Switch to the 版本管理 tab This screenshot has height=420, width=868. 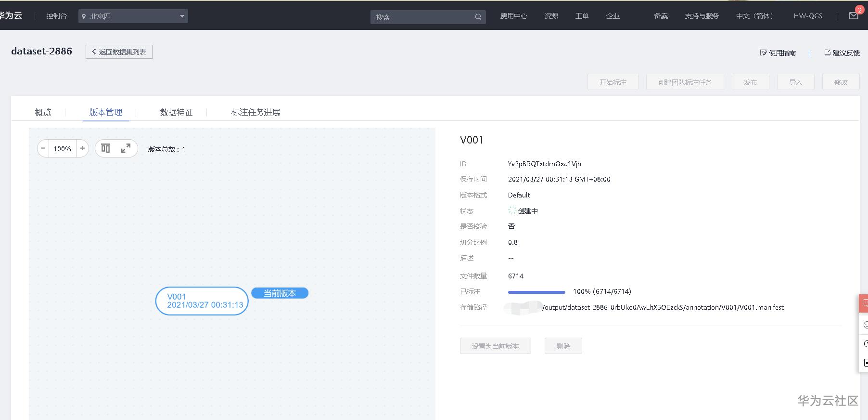[x=106, y=112]
